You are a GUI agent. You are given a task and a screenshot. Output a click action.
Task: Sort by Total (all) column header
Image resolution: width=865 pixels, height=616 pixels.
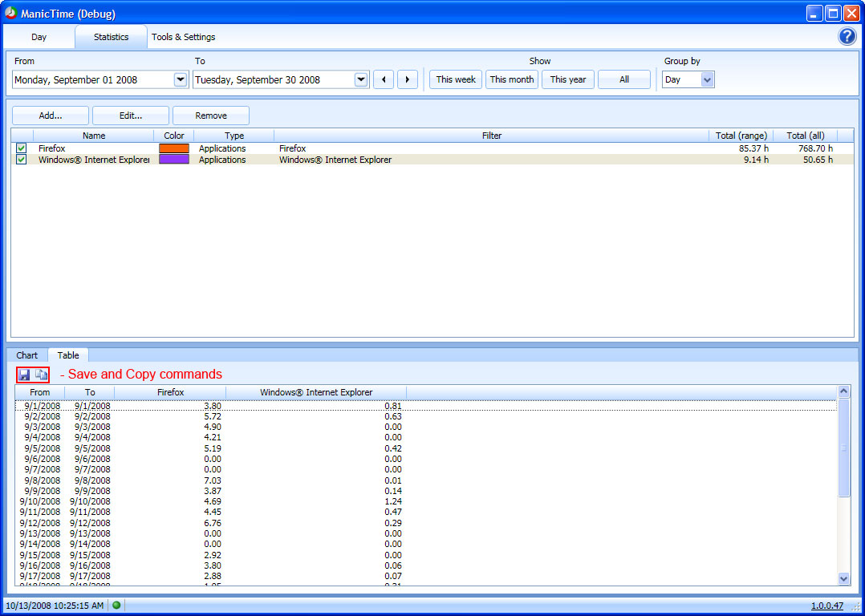coord(806,136)
